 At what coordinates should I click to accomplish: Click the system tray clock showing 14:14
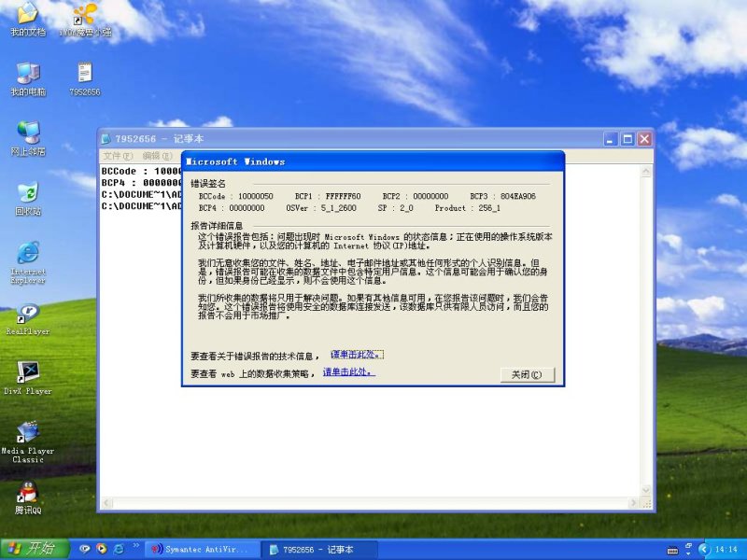coord(725,550)
